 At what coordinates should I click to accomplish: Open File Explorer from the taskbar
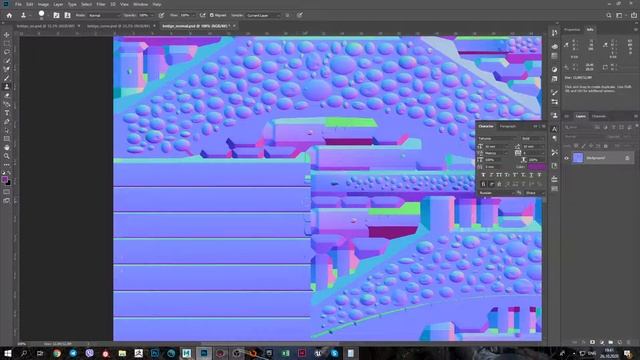click(122, 353)
